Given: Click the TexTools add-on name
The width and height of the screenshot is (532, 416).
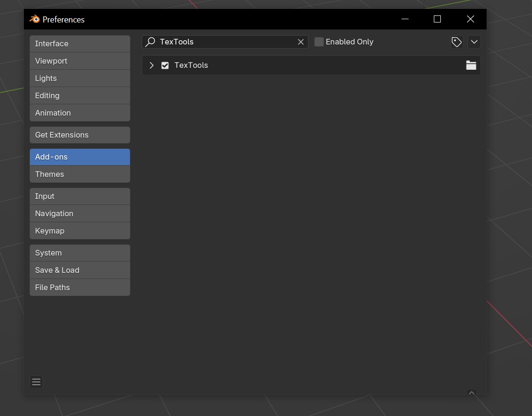Looking at the screenshot, I should pyautogui.click(x=191, y=65).
